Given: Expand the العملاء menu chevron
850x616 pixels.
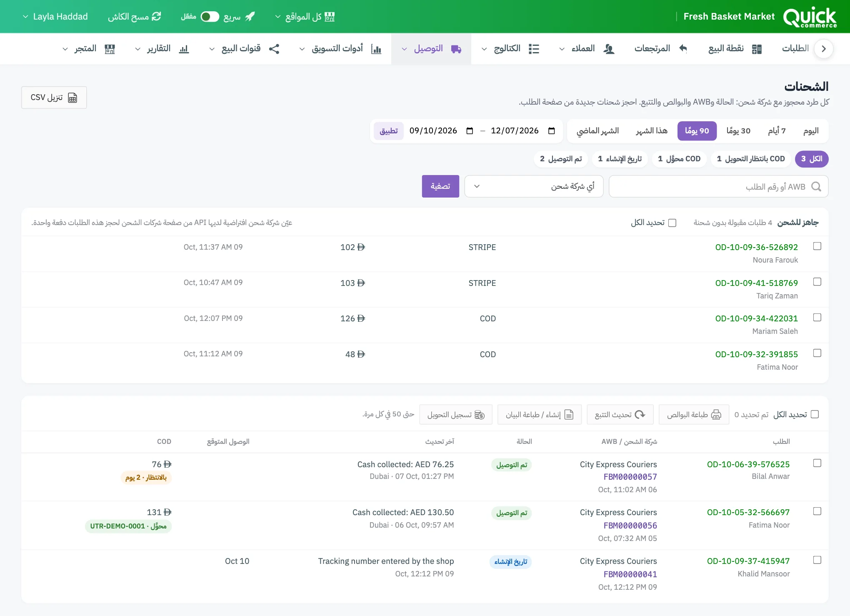Looking at the screenshot, I should 562,49.
